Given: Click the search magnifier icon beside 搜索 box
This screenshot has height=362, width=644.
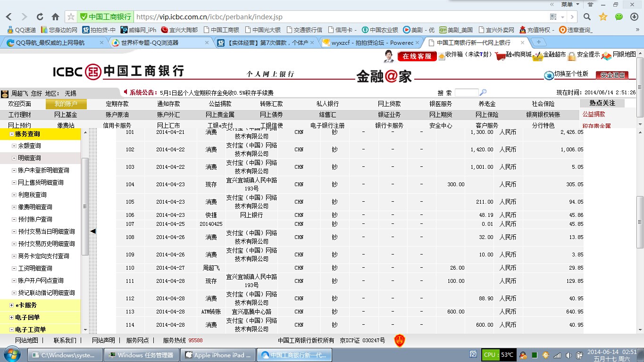Looking at the screenshot, I should point(483,93).
